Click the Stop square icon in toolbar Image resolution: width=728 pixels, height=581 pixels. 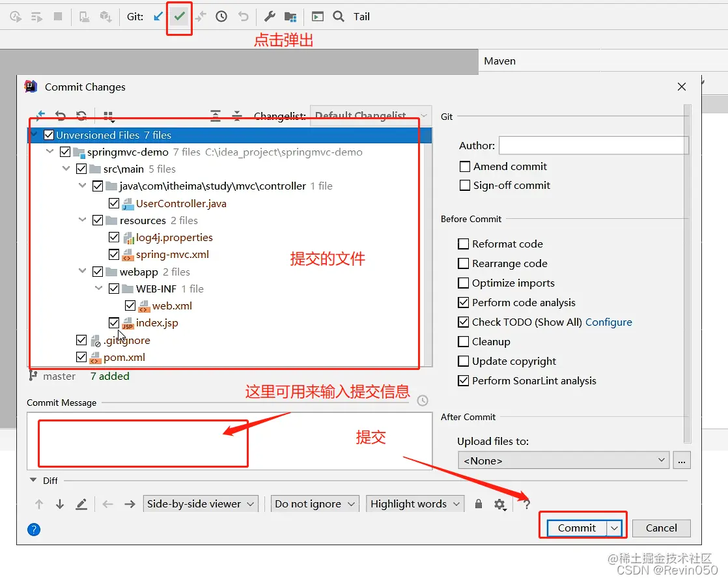coord(58,17)
